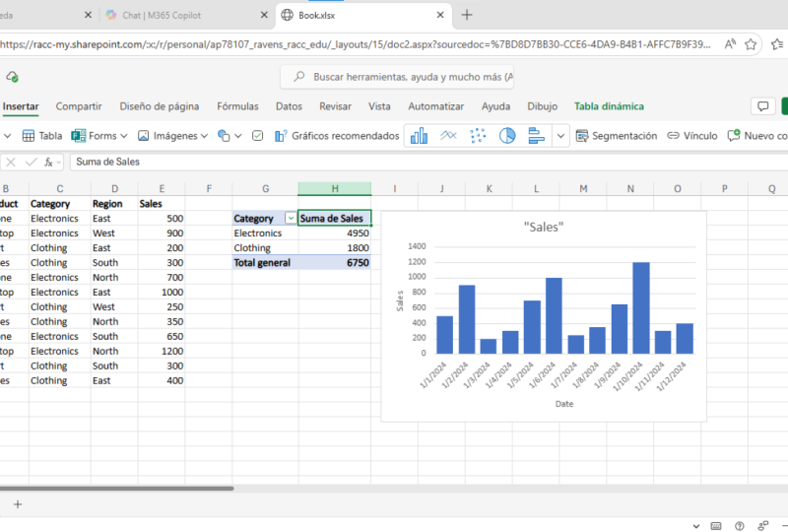This screenshot has height=532, width=788.
Task: Switch to the Revisar tab
Action: (x=335, y=106)
